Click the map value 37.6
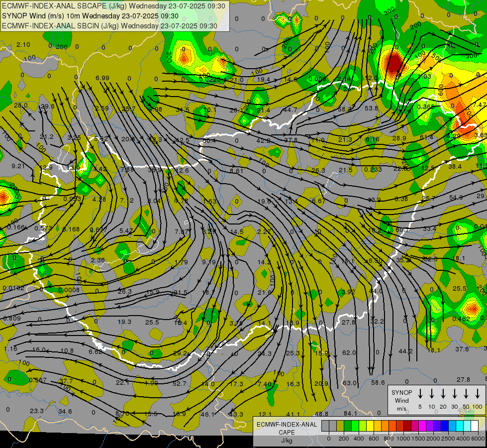Image resolution: width=487 pixels, height=448 pixels. (462, 349)
